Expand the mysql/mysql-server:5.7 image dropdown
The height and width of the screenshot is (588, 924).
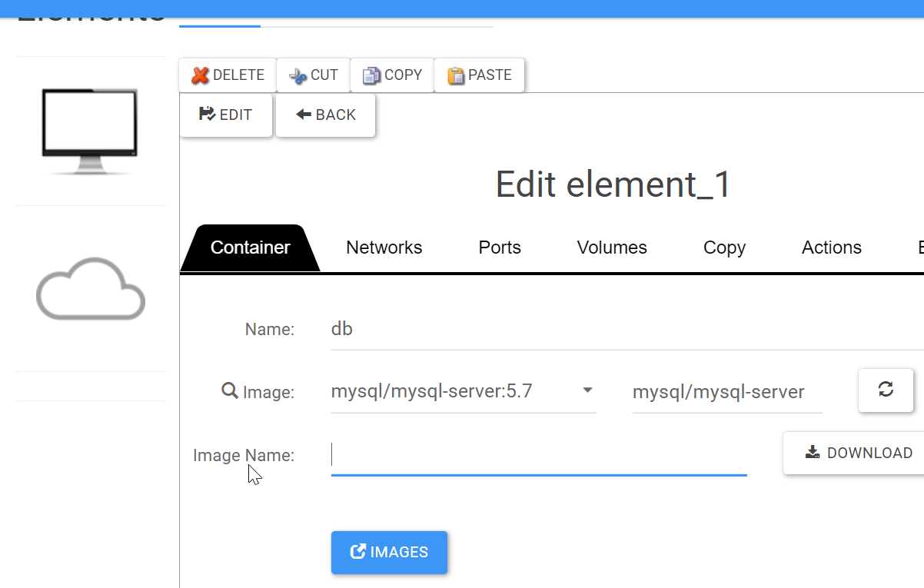pyautogui.click(x=464, y=392)
